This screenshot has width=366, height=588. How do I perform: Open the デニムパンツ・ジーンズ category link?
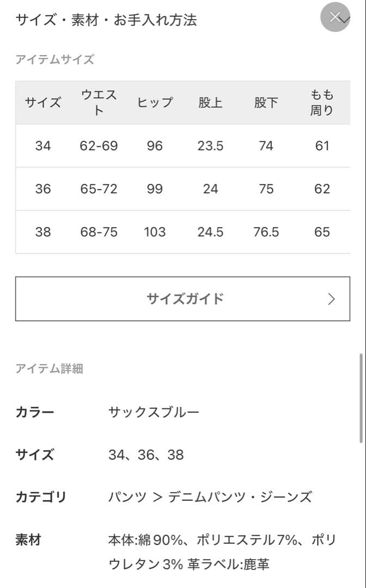tap(240, 497)
